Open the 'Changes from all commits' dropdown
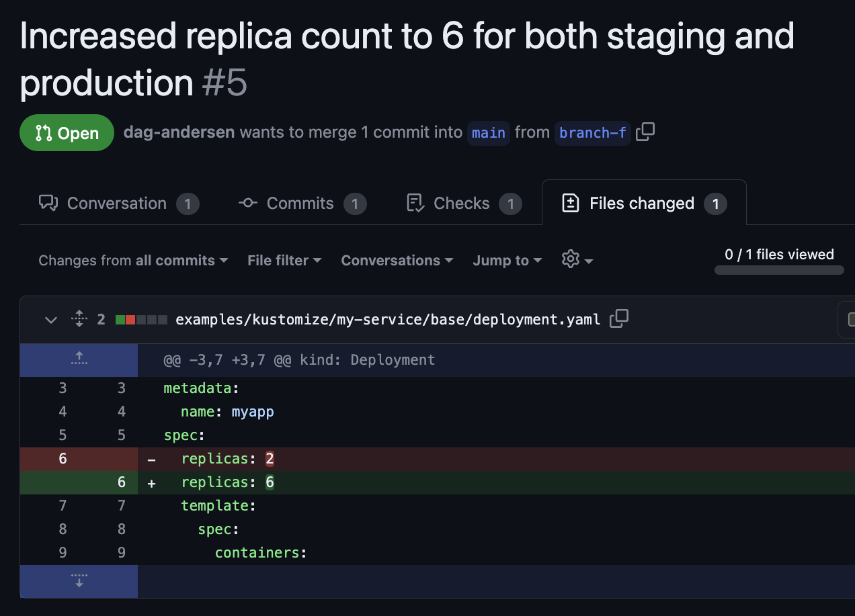This screenshot has width=855, height=616. 132,260
